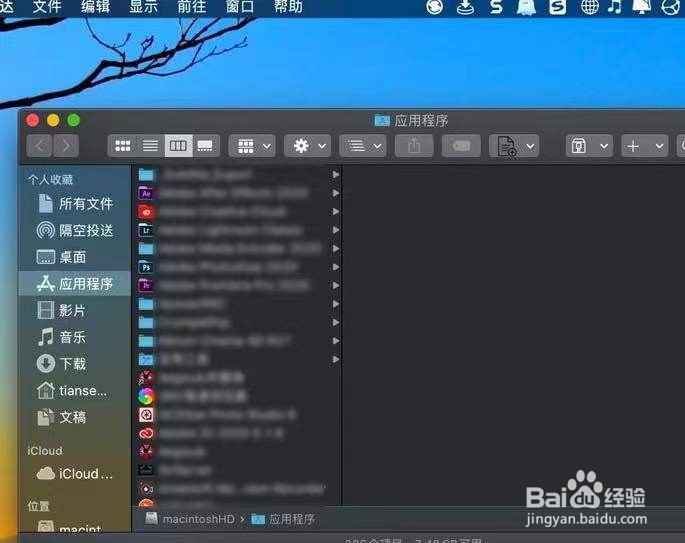Click the music note icon in menu bar
This screenshot has width=685, height=543.
615,7
